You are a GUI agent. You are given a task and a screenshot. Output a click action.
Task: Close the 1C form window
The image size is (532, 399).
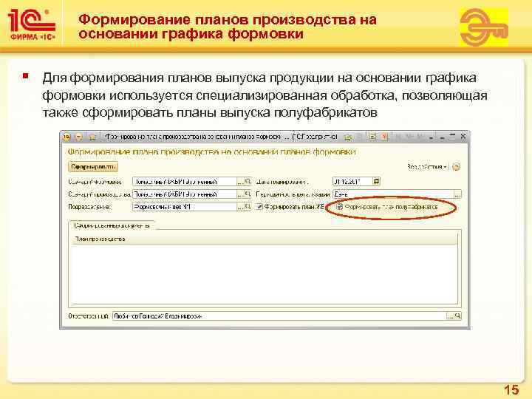coord(463,137)
